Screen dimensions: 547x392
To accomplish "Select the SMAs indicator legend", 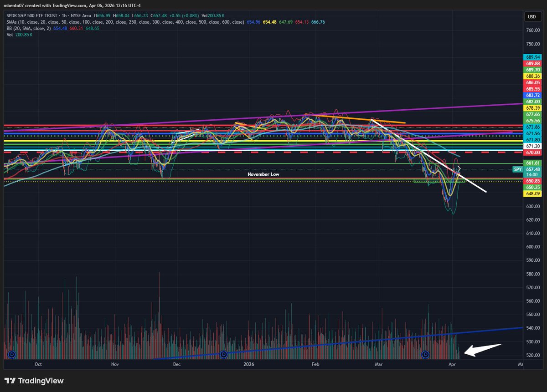I will tap(125, 22).
